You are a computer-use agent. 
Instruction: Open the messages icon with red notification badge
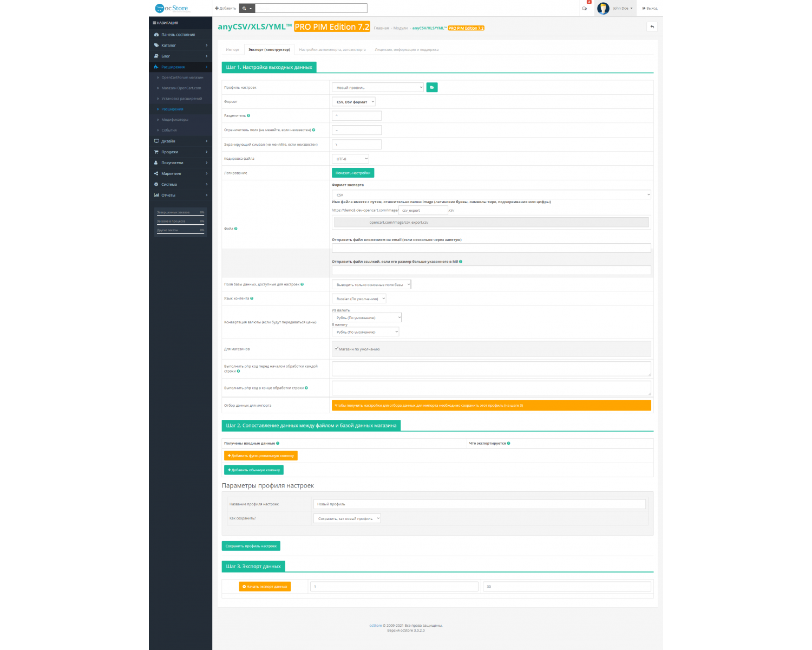click(x=585, y=8)
